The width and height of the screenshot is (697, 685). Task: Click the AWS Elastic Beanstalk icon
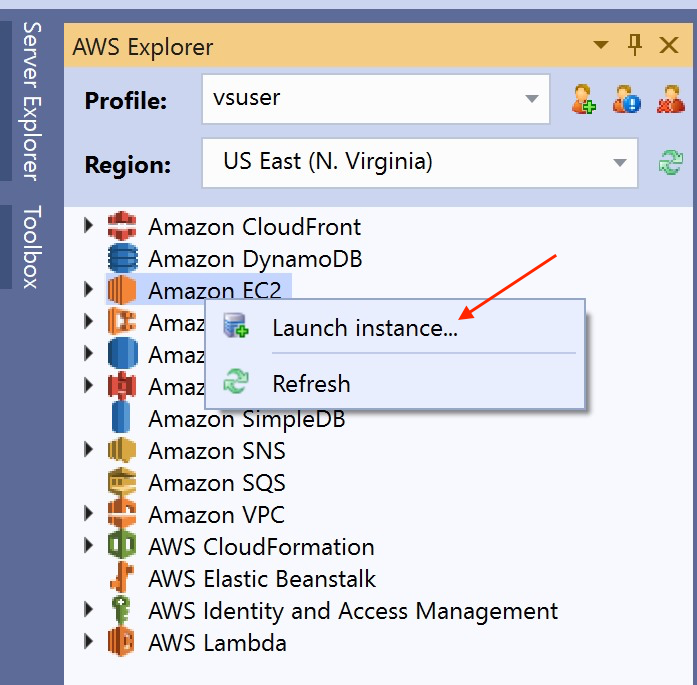tap(122, 577)
